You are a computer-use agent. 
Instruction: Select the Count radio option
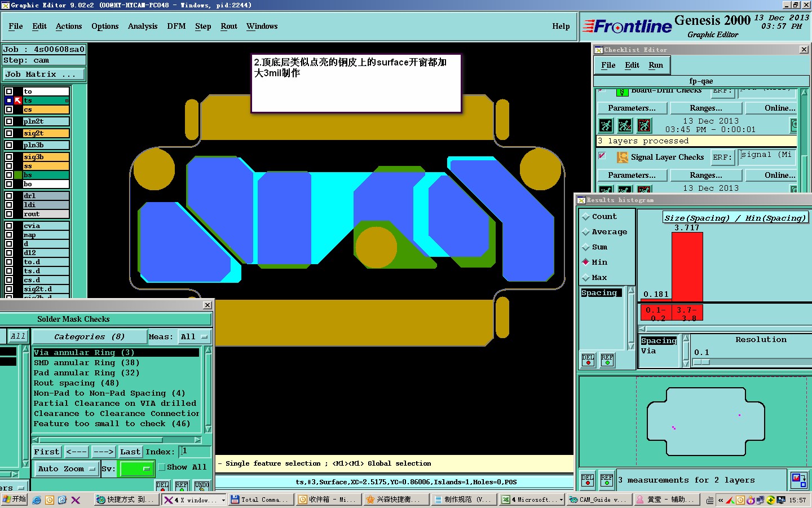(586, 217)
